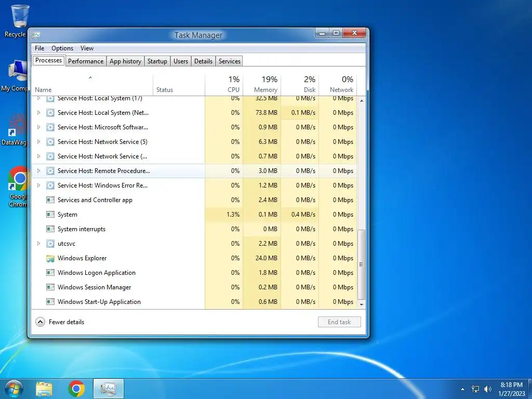532x399 pixels.
Task: Switch to the Services tab
Action: click(x=229, y=61)
